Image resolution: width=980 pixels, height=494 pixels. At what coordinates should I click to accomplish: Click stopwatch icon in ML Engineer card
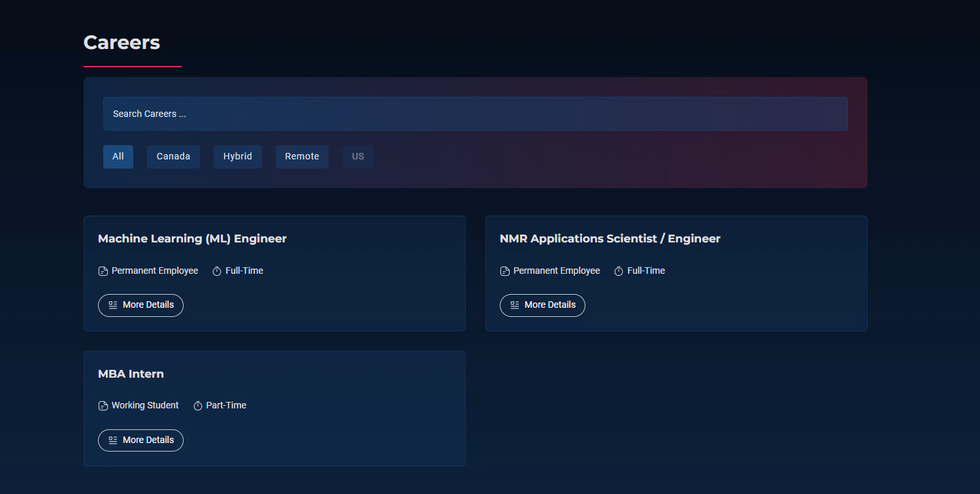click(217, 271)
